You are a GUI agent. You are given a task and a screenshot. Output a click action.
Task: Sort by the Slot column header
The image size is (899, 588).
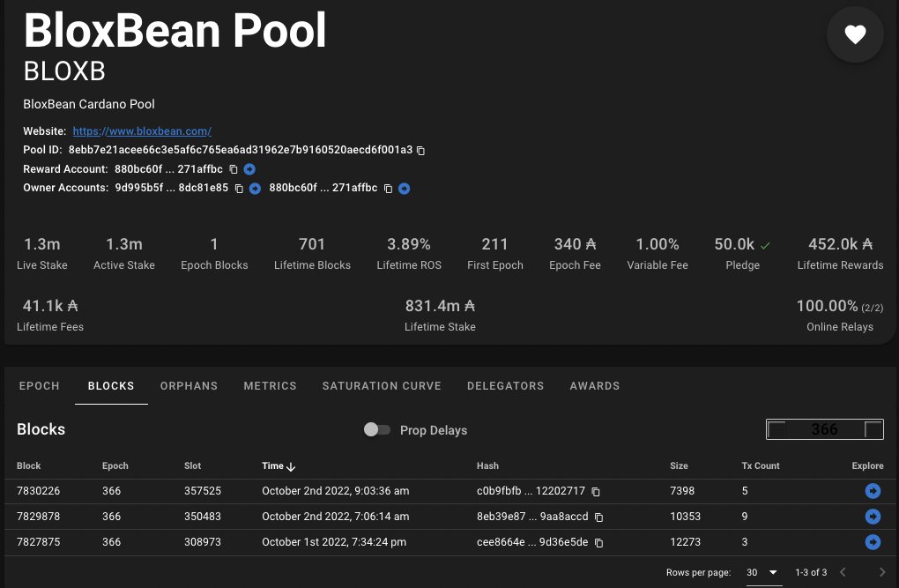point(193,465)
